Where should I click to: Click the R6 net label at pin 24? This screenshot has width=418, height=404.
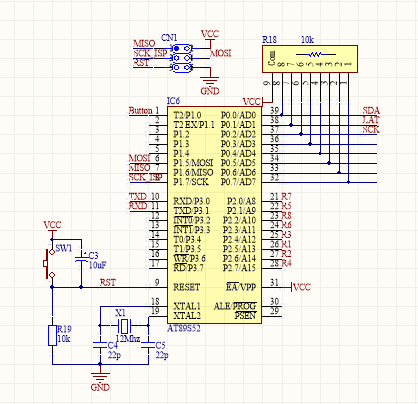point(286,225)
